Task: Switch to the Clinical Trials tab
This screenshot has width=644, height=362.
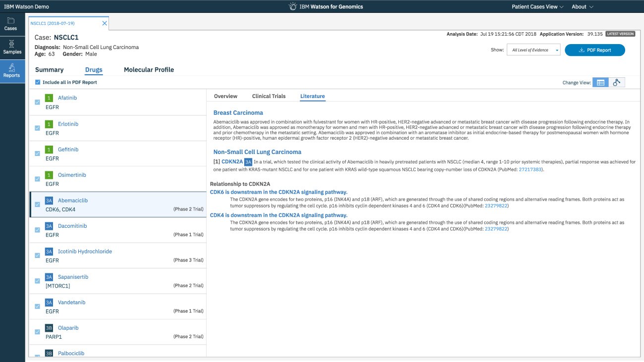Action: click(x=268, y=96)
